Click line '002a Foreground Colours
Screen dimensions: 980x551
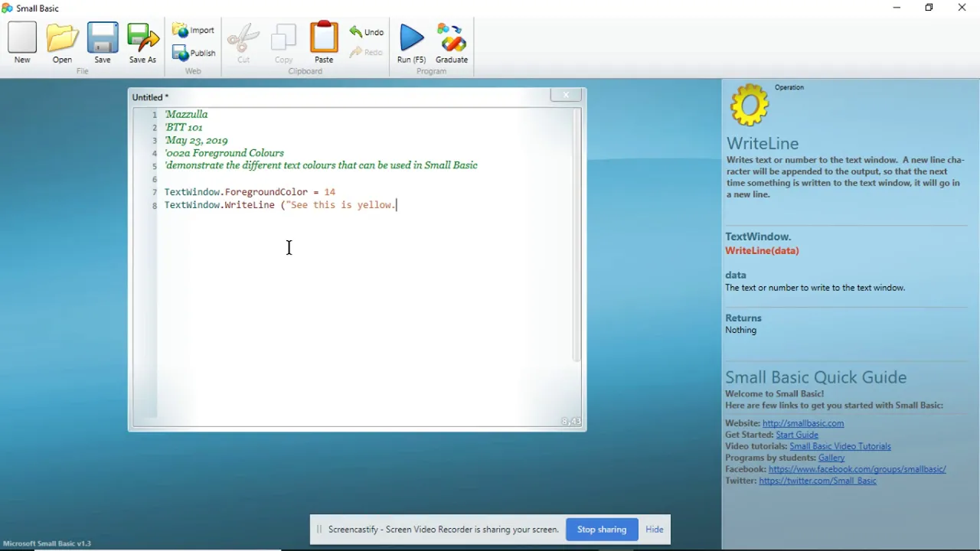(x=224, y=153)
